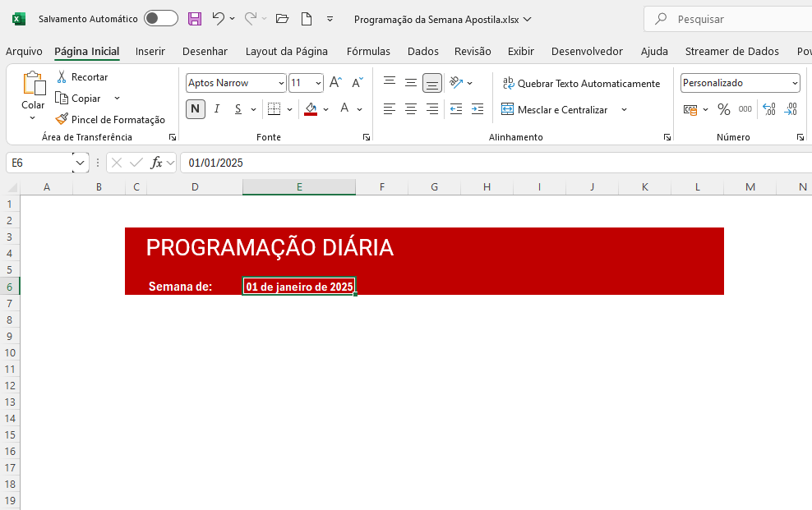Increase indent

tap(478, 108)
